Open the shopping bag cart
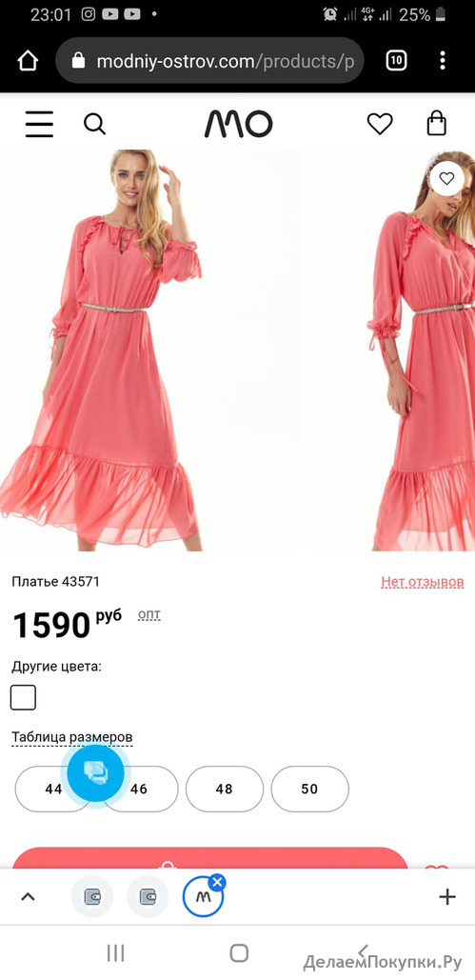475x980 pixels. 436,124
